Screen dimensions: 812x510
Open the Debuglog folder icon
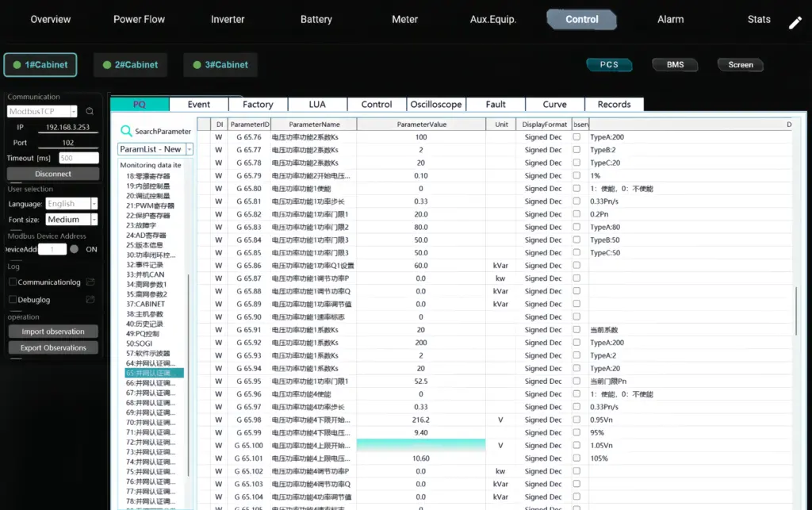point(90,300)
